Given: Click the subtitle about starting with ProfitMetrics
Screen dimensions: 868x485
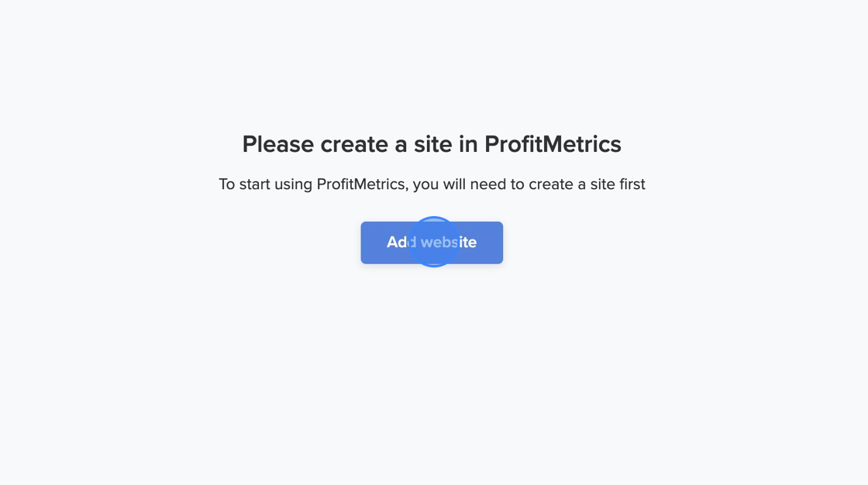Looking at the screenshot, I should pos(432,184).
